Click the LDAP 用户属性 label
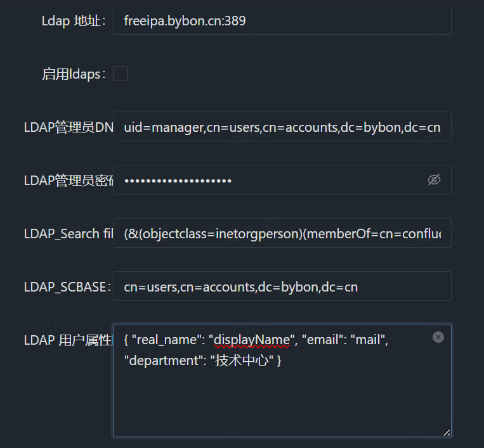The height and width of the screenshot is (448, 484). (68, 340)
